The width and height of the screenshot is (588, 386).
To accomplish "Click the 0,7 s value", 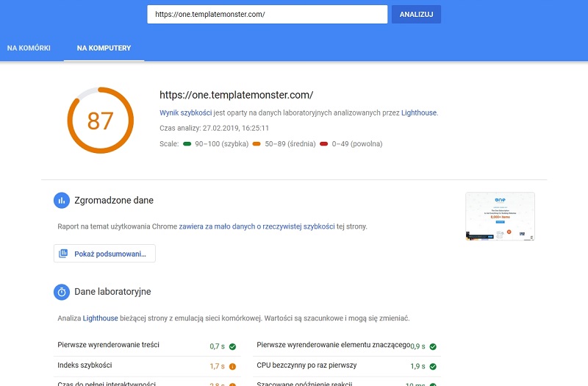I will pyautogui.click(x=217, y=346).
